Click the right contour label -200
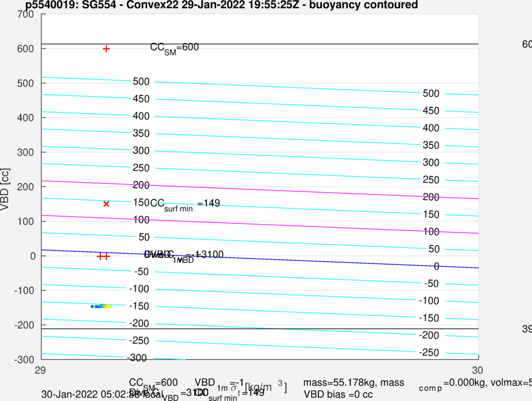Screen dimensions: 532x401 pyautogui.click(x=429, y=336)
